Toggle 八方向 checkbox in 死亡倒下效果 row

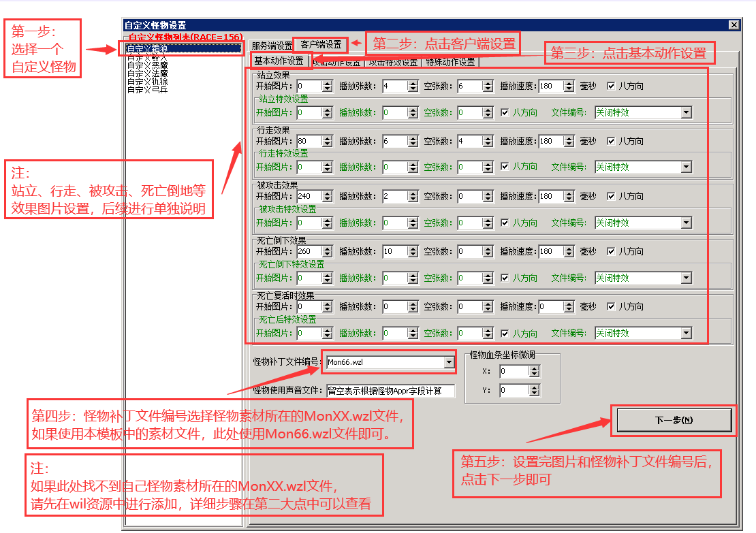point(610,251)
